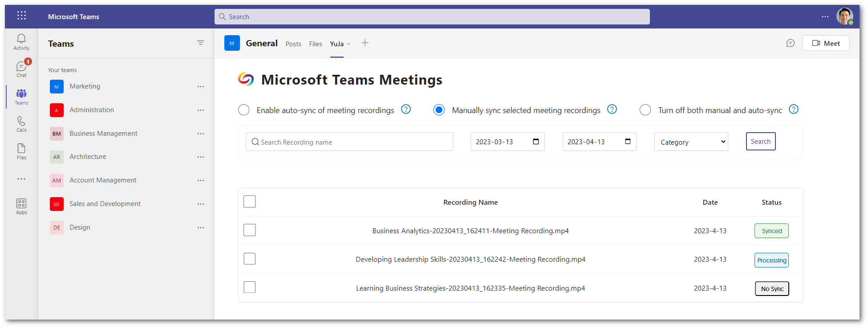Switch to the Posts tab
The width and height of the screenshot is (868, 328).
293,44
